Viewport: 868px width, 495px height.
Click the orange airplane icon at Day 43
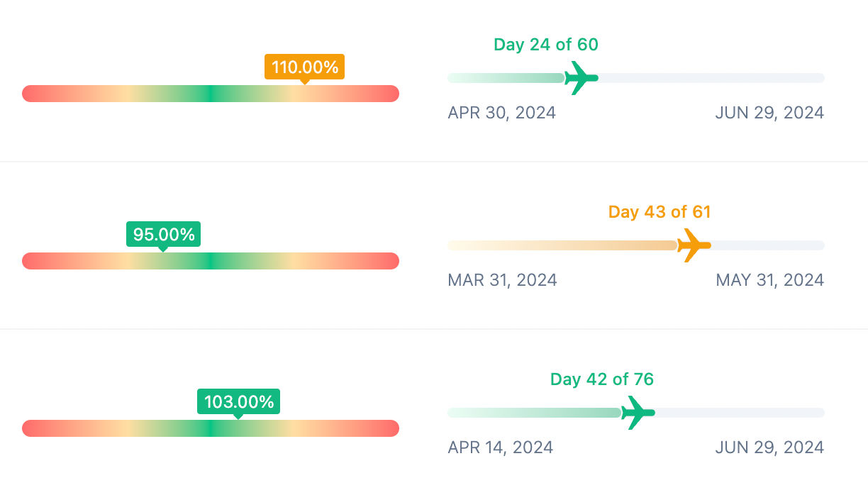tap(694, 245)
